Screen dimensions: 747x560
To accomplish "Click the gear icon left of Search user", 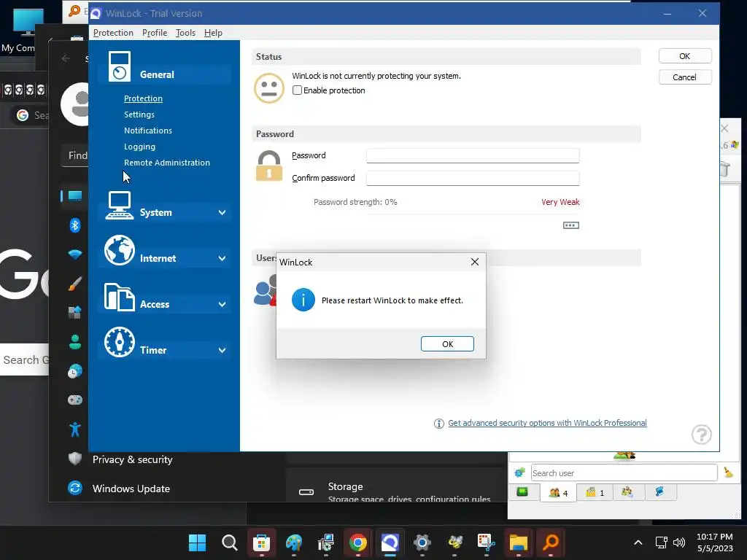I will 519,472.
